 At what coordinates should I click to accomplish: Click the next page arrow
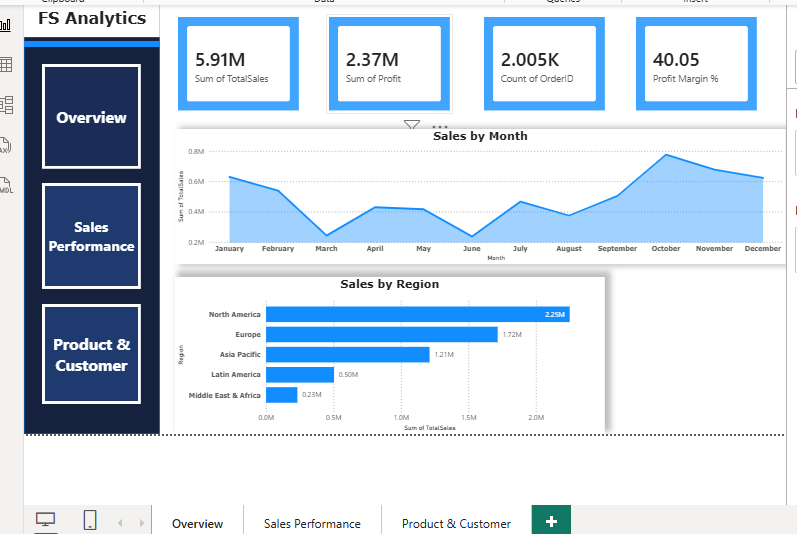142,523
